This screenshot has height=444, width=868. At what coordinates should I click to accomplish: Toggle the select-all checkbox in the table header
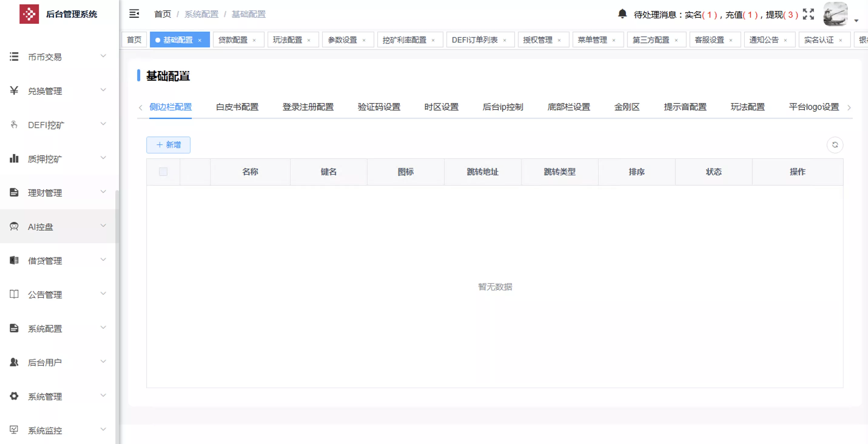pyautogui.click(x=163, y=172)
